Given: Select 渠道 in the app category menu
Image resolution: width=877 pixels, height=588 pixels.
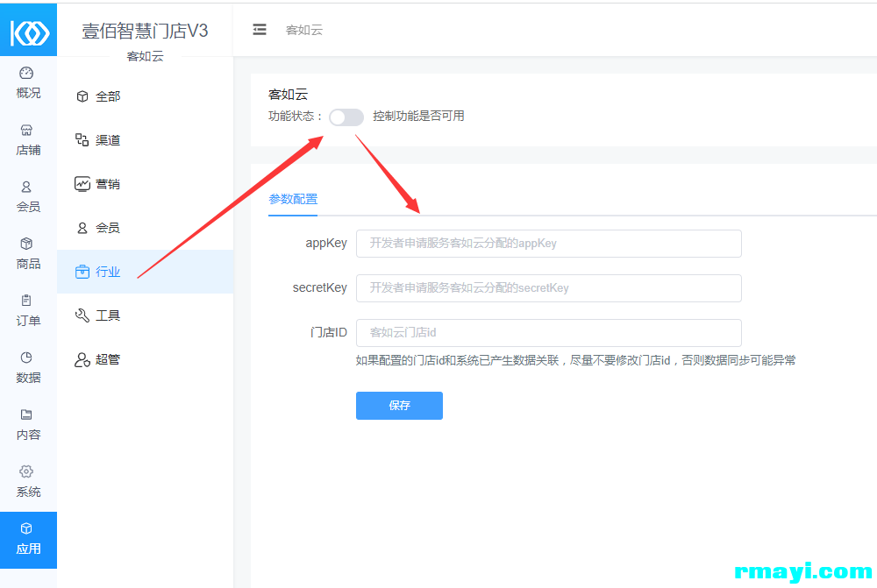Looking at the screenshot, I should [x=145, y=139].
